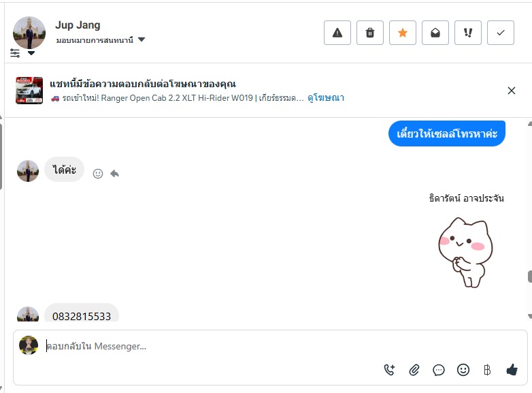The image size is (532, 393).
Task: Open emoji picker smiley in composer
Action: pos(463,370)
